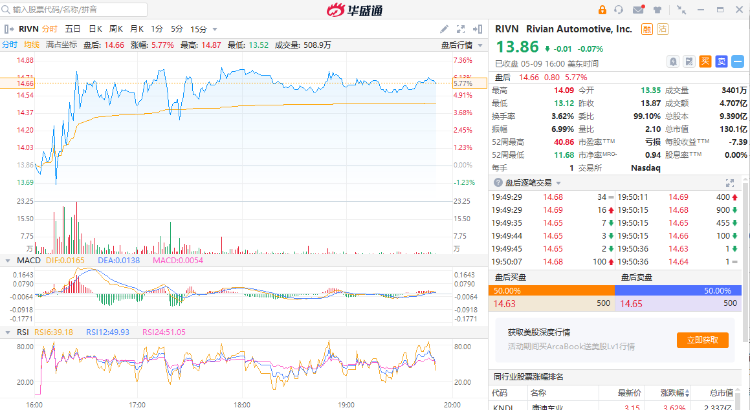Click exchange value Nasdaq

pyautogui.click(x=645, y=168)
